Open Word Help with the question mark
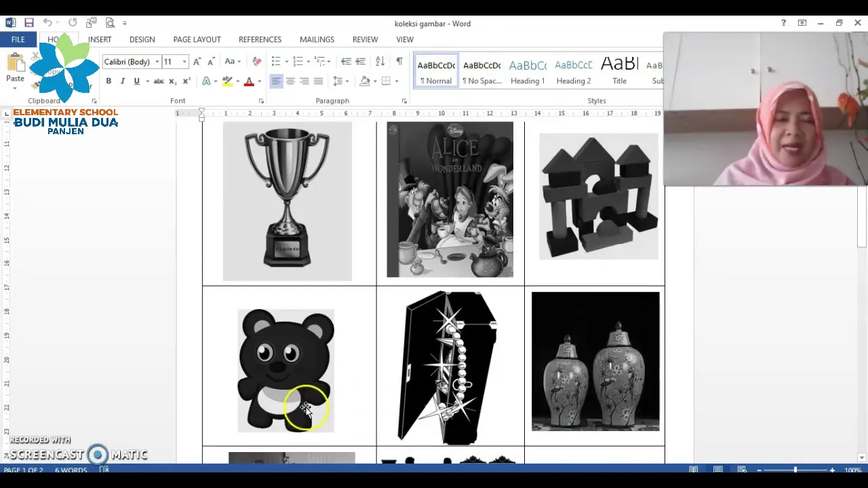868x488 pixels. pyautogui.click(x=784, y=23)
